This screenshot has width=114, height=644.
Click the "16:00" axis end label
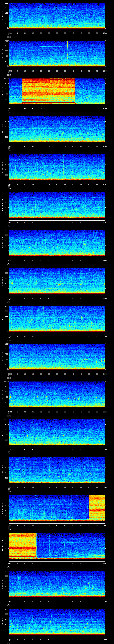105,71
